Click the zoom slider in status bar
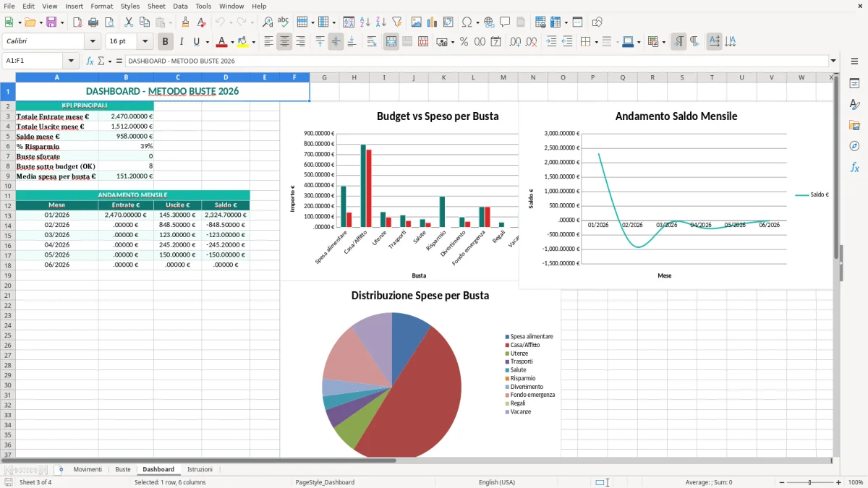Image resolution: width=868 pixels, height=488 pixels. point(810,482)
